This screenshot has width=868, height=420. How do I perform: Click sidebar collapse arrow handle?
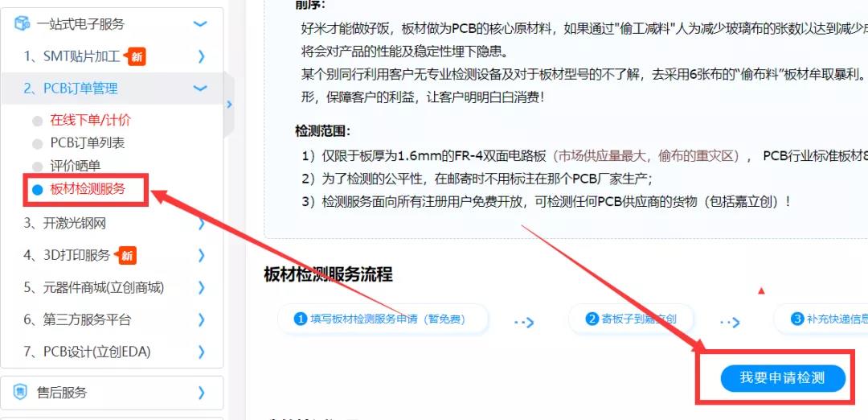[x=228, y=104]
